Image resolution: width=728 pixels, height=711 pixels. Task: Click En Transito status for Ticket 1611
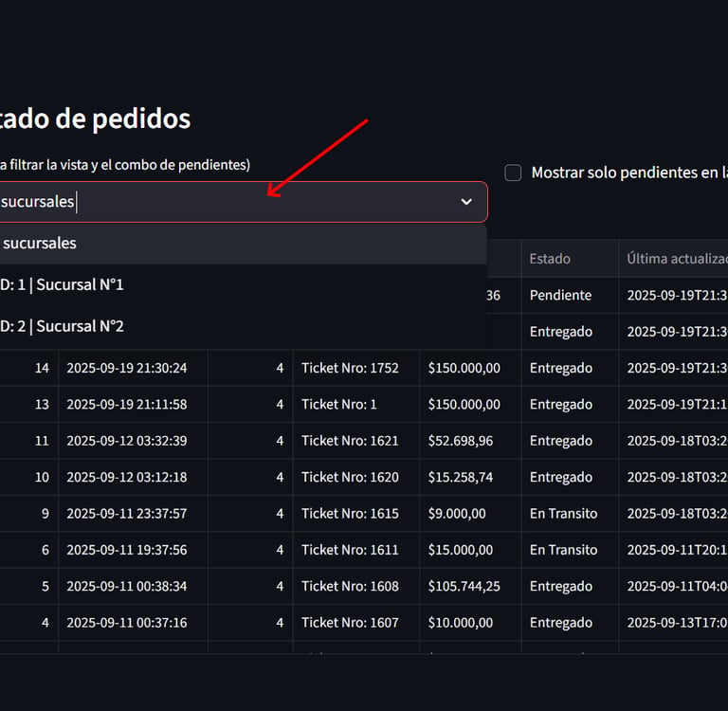(x=570, y=550)
